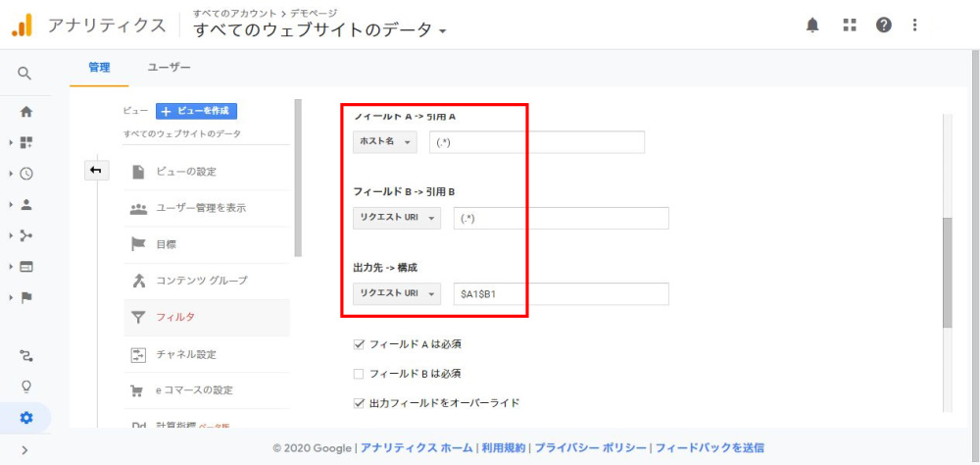
Task: Enable the フィールド B は必須 checkbox
Action: coord(359,374)
